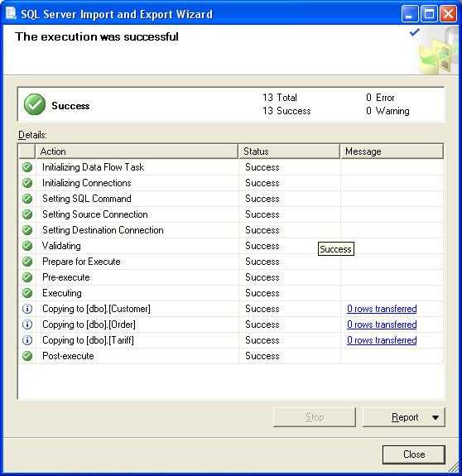The height and width of the screenshot is (476, 462).
Task: Open the Order rows transferred link
Action: tap(382, 325)
